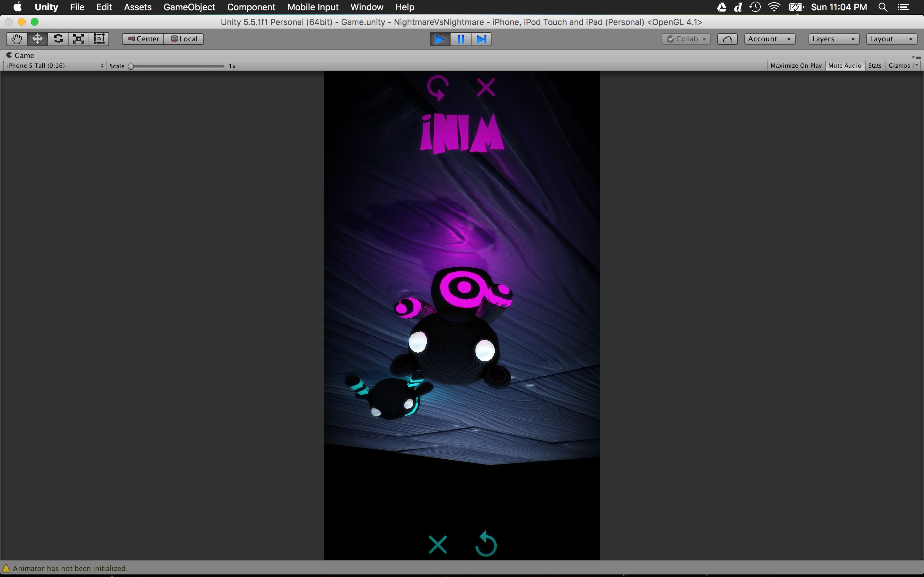Open the Mobile Input menu

pyautogui.click(x=313, y=7)
